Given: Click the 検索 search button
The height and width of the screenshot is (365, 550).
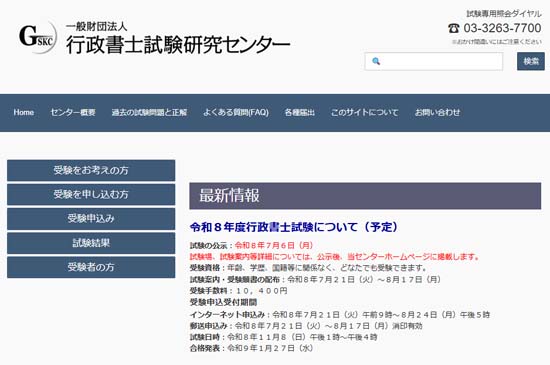Looking at the screenshot, I should tap(531, 61).
